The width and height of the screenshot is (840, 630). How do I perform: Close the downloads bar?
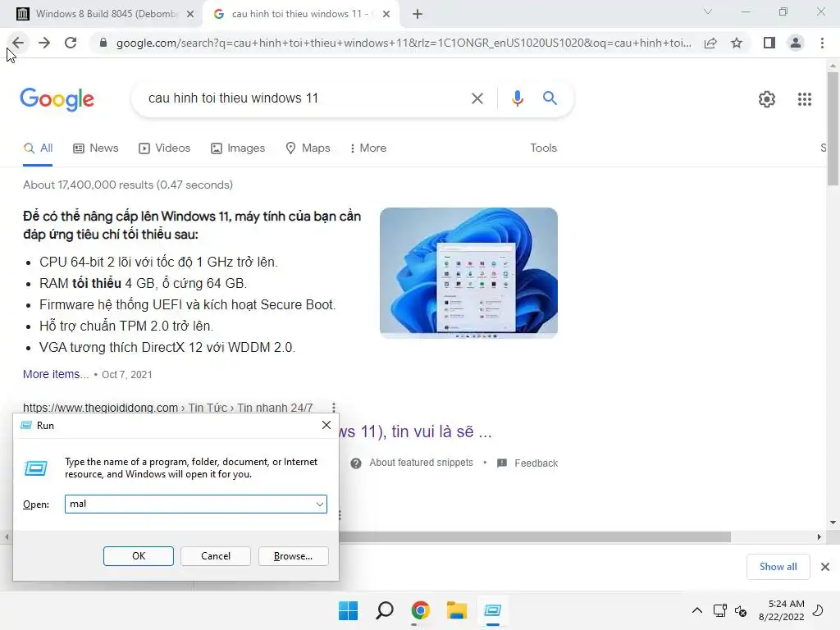tap(825, 567)
